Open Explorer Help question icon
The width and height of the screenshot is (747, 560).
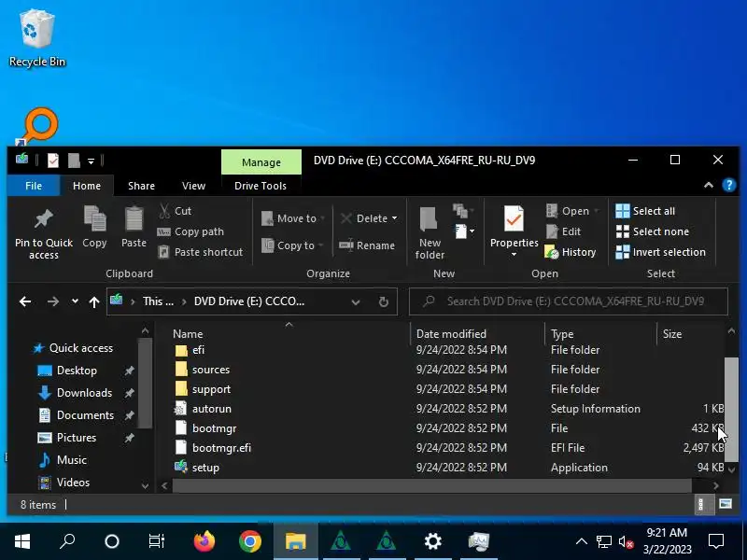[x=729, y=185]
